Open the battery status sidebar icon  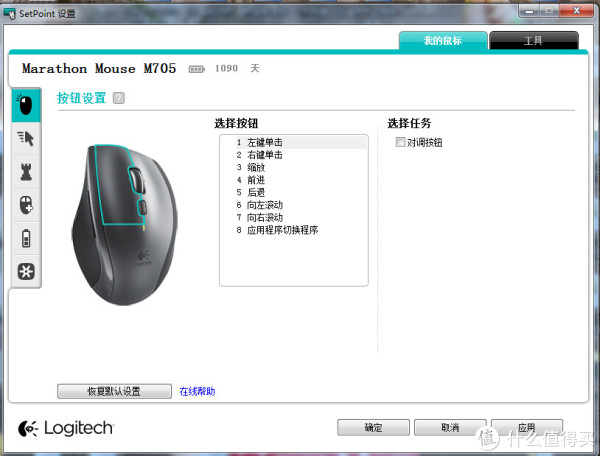[25, 238]
